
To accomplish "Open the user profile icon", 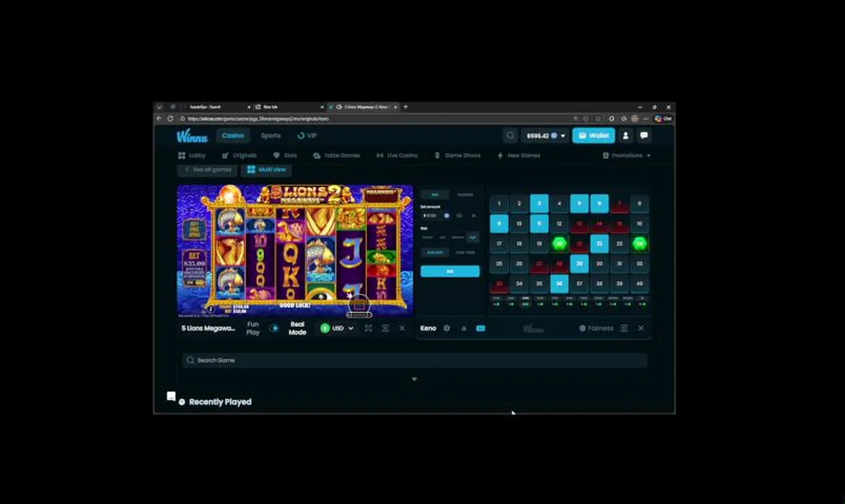I will coord(626,136).
